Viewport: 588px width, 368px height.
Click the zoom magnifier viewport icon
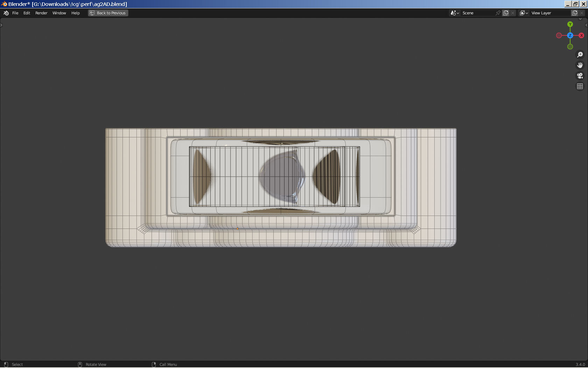pos(580,55)
